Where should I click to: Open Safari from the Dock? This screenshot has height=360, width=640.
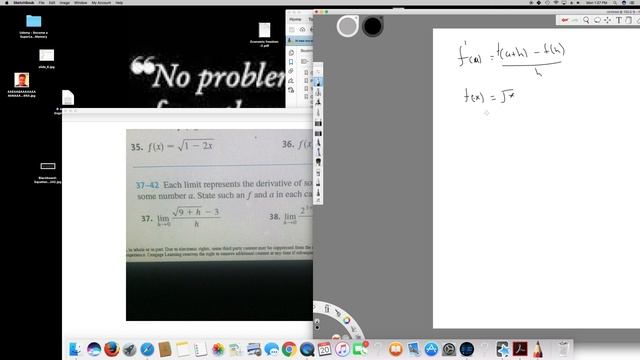(147, 349)
